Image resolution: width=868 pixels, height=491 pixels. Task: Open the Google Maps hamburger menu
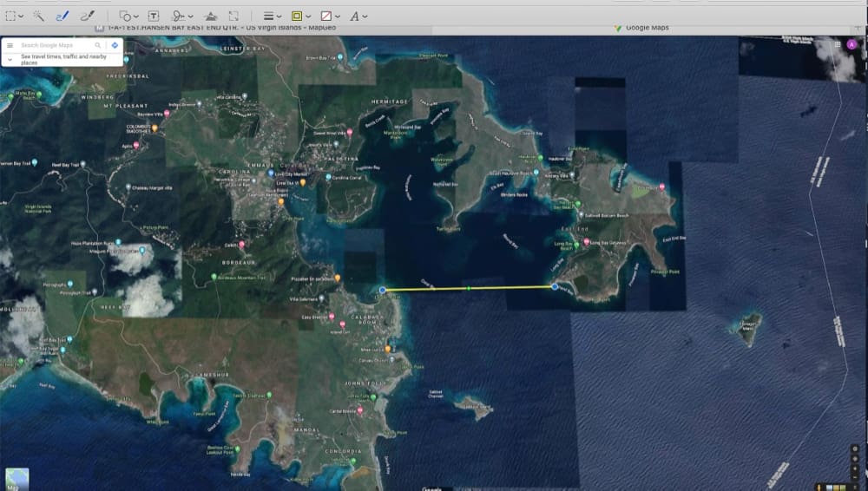pos(10,45)
